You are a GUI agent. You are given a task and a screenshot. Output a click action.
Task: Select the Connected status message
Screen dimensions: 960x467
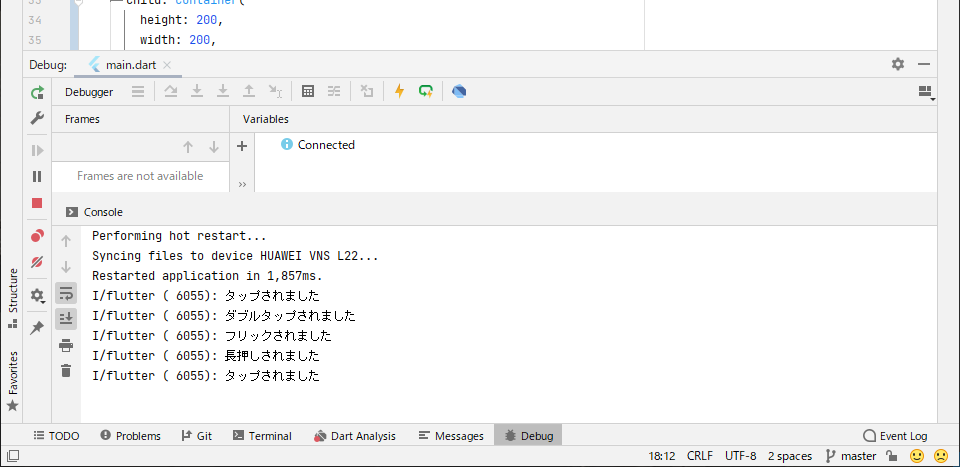pyautogui.click(x=318, y=145)
